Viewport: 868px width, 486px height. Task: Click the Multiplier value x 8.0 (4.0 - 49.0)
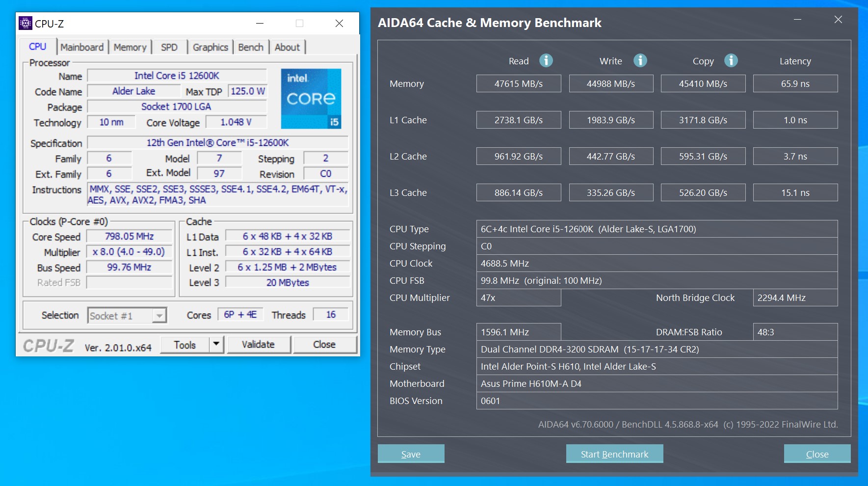point(130,252)
